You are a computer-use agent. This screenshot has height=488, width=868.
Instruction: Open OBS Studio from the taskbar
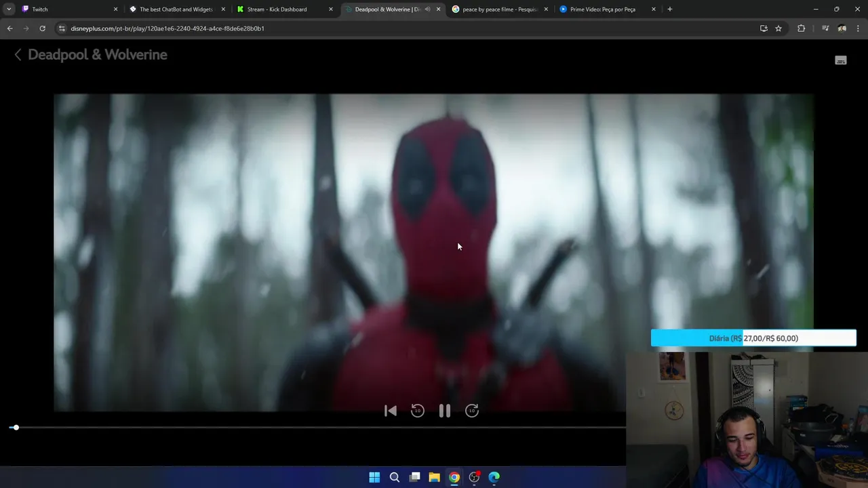coord(475,477)
